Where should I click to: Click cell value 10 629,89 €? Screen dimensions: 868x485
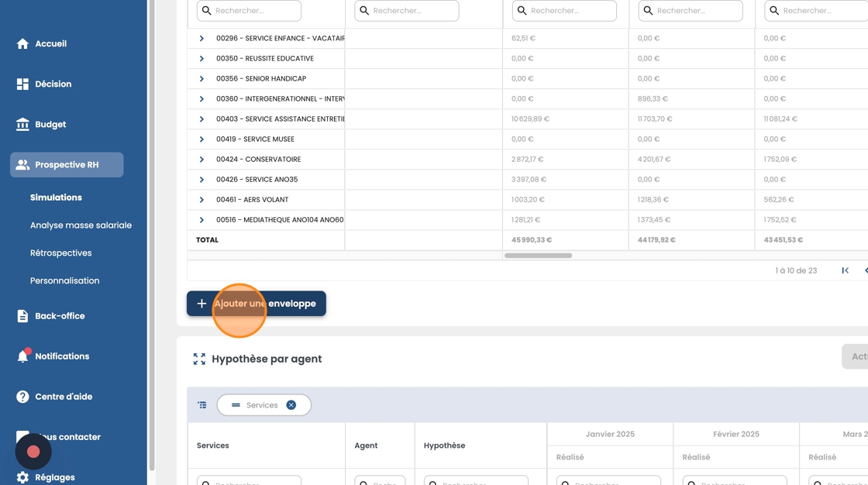click(x=530, y=119)
